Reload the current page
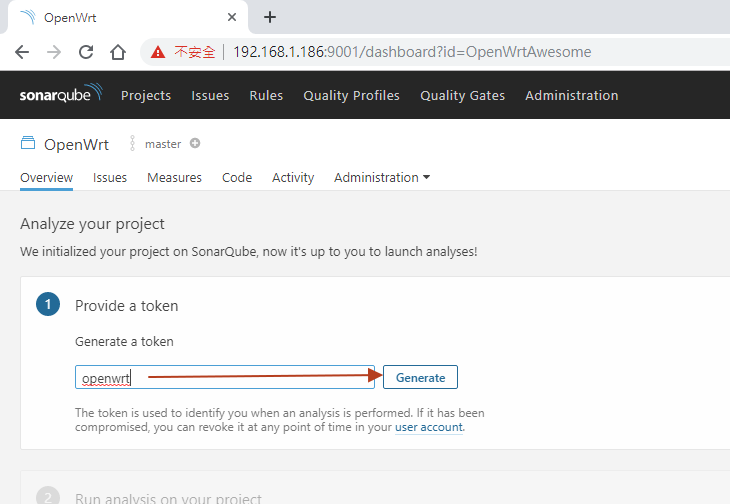 point(86,52)
